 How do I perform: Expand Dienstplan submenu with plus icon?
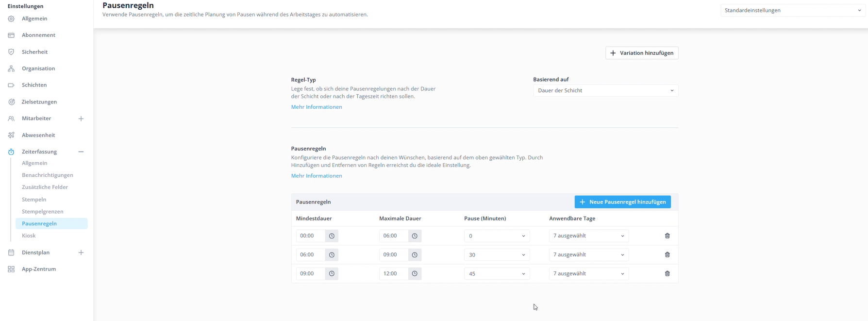pos(81,253)
